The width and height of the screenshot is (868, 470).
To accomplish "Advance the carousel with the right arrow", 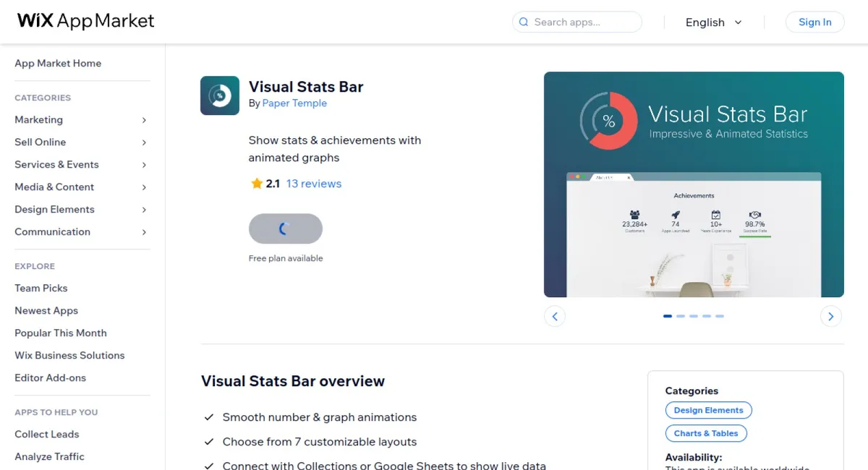I will 830,316.
